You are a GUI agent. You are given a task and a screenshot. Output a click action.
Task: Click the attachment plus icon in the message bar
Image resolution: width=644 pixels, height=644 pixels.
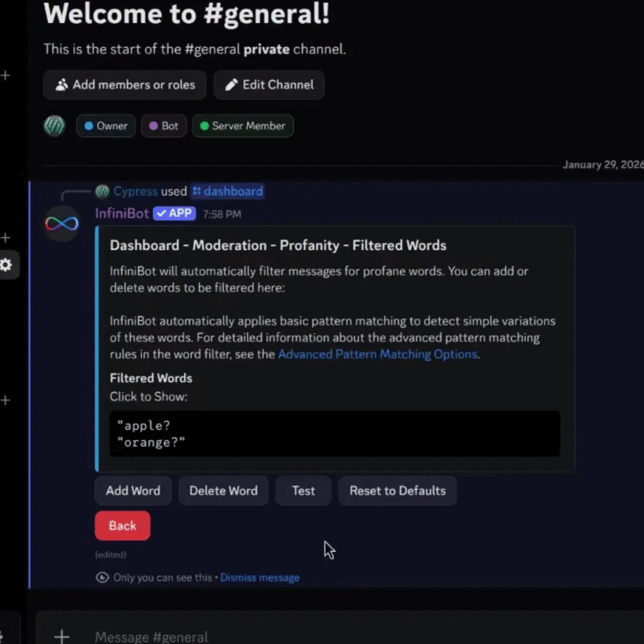click(x=61, y=637)
